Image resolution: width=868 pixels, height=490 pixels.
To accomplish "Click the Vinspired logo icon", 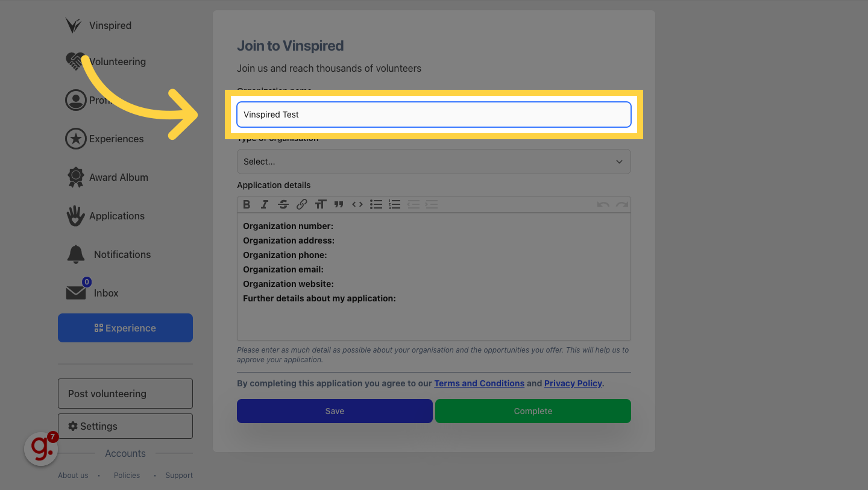I will (74, 25).
